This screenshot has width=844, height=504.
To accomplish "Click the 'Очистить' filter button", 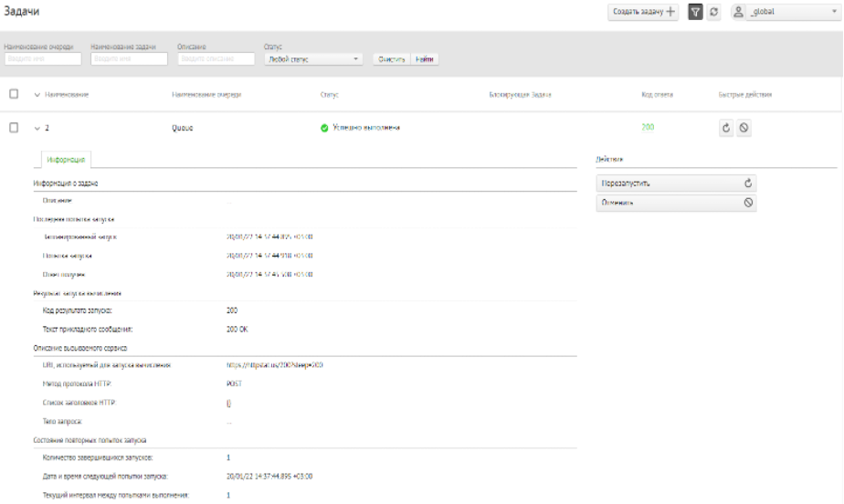I will 391,59.
